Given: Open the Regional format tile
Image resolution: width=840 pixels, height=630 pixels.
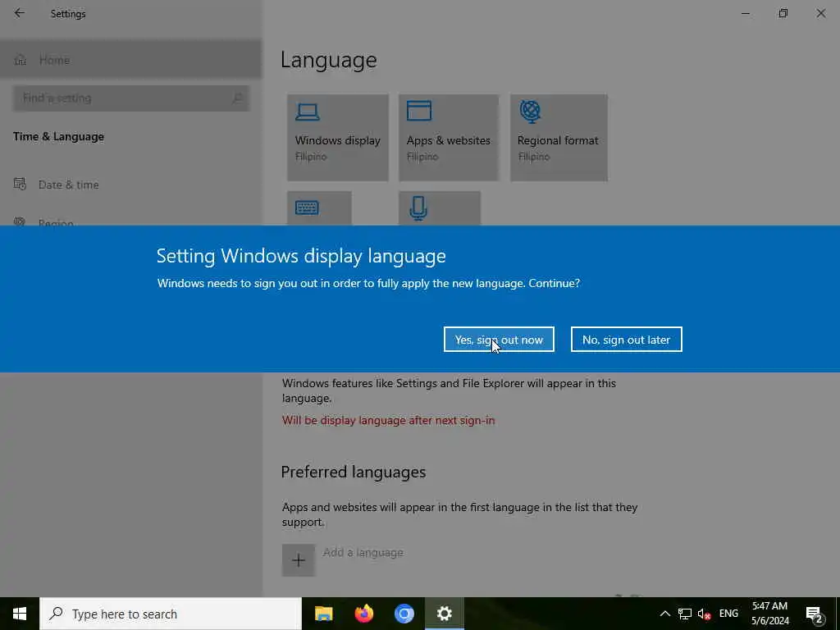Looking at the screenshot, I should tap(559, 138).
